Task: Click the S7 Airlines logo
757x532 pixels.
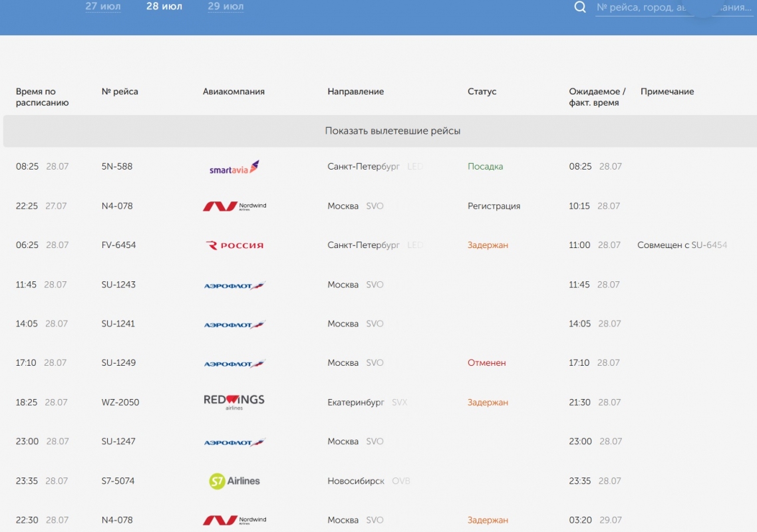Action: [234, 481]
